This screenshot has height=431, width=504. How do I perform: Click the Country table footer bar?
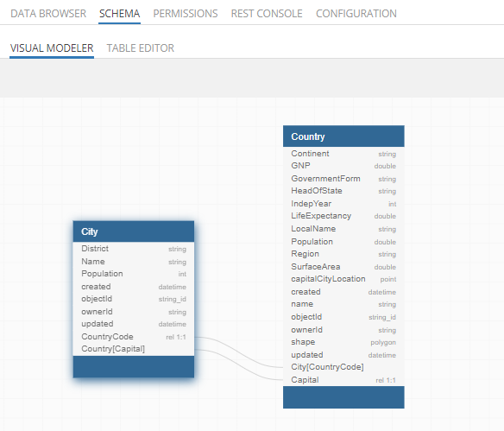click(x=343, y=397)
